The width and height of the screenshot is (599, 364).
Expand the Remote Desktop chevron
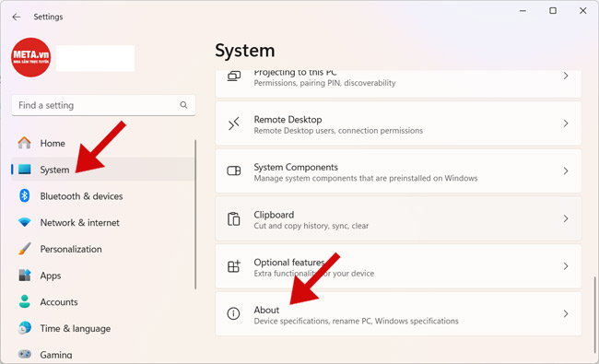566,123
